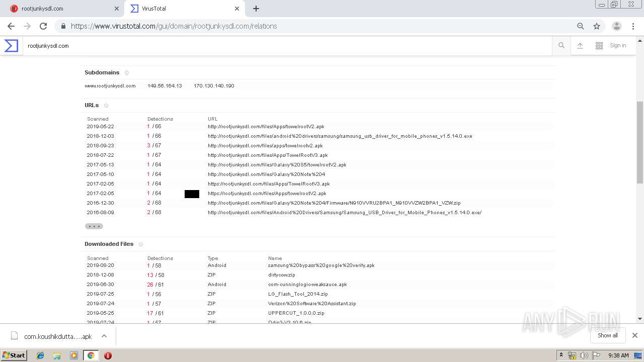644x362 pixels.
Task: Click the towelrootV2.apk URL scanned 2019-05-22
Action: 266,127
